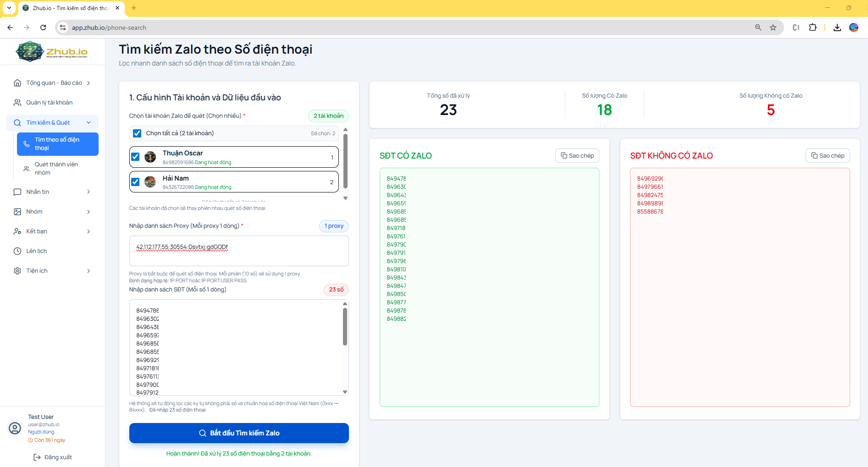Screen dimensions: 868x467
Task: Reload the page
Action: (x=43, y=27)
